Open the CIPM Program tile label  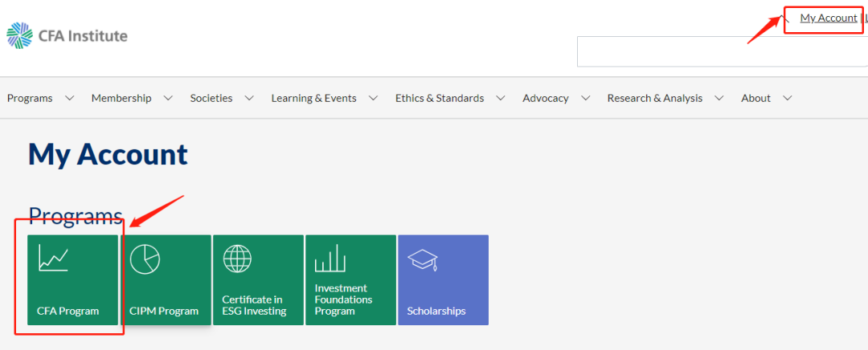point(164,311)
